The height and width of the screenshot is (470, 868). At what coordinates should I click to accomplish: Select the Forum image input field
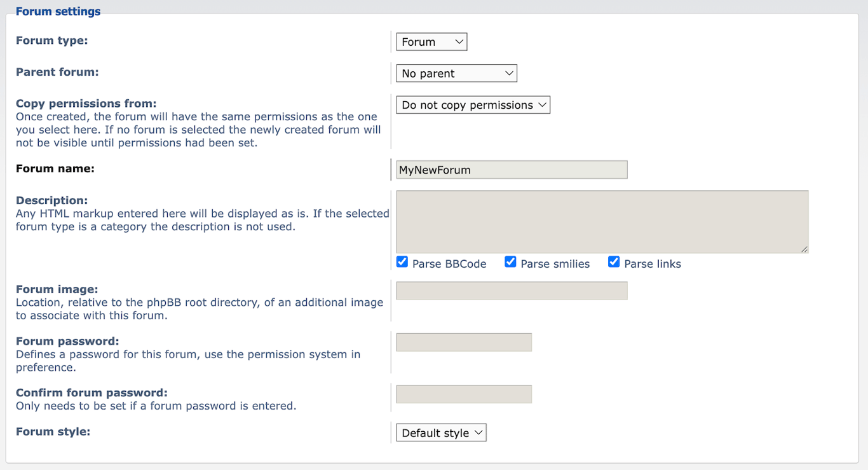pyautogui.click(x=511, y=290)
